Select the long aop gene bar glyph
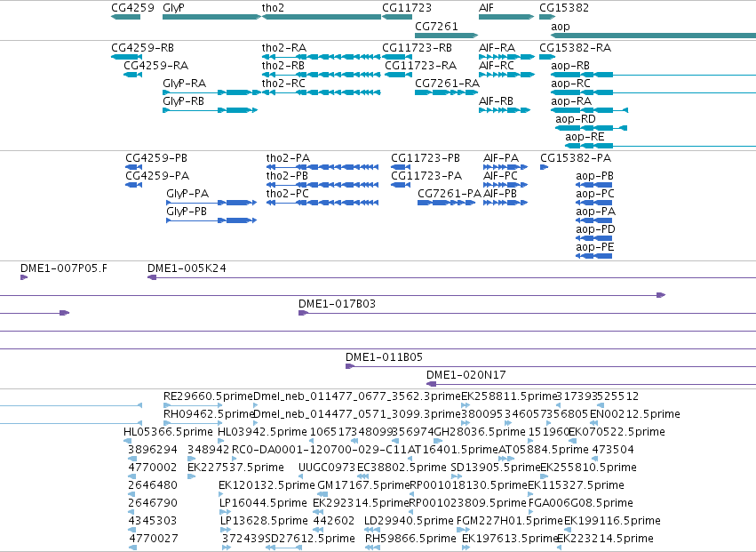Image resolution: width=756 pixels, height=552 pixels. click(653, 36)
